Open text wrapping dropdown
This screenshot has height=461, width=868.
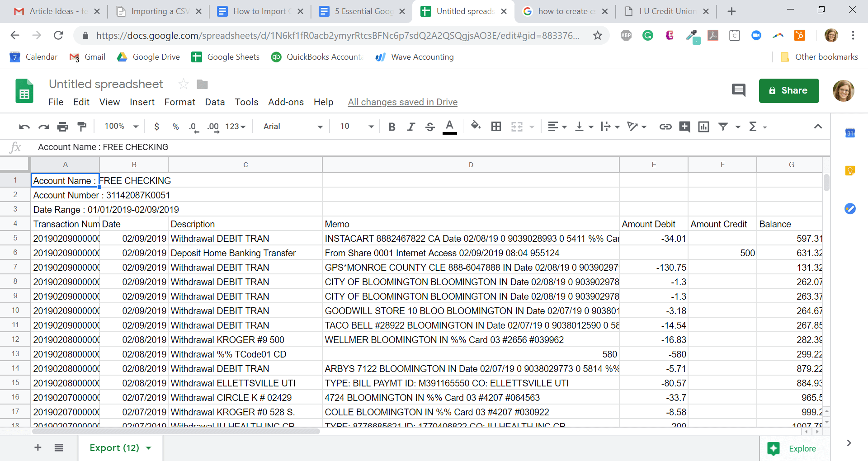click(610, 127)
